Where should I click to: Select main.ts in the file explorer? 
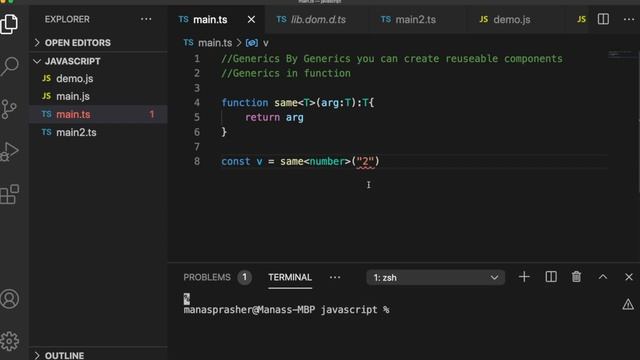pos(98,114)
